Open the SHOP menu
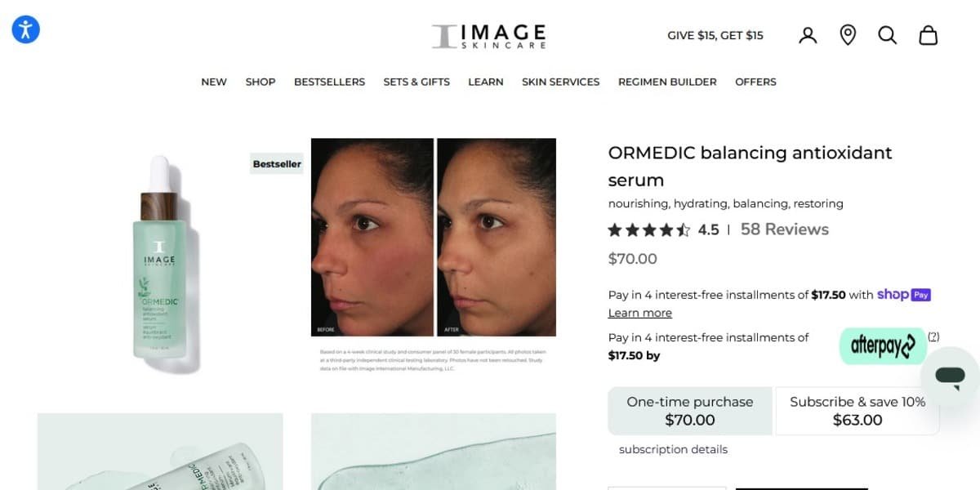 [261, 82]
